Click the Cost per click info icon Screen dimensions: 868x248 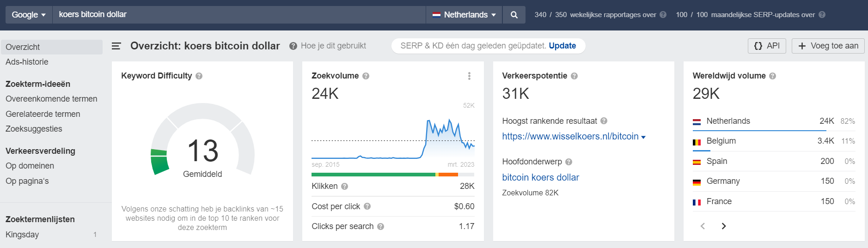[367, 206]
